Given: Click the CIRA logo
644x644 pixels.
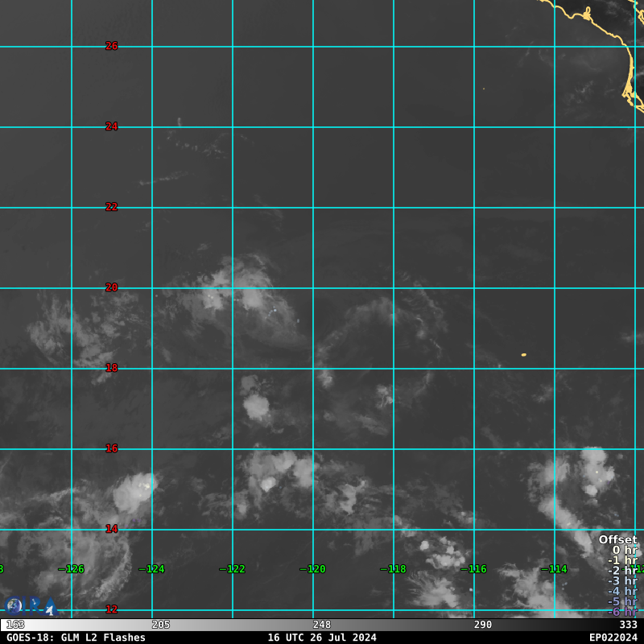Looking at the screenshot, I should (30, 607).
